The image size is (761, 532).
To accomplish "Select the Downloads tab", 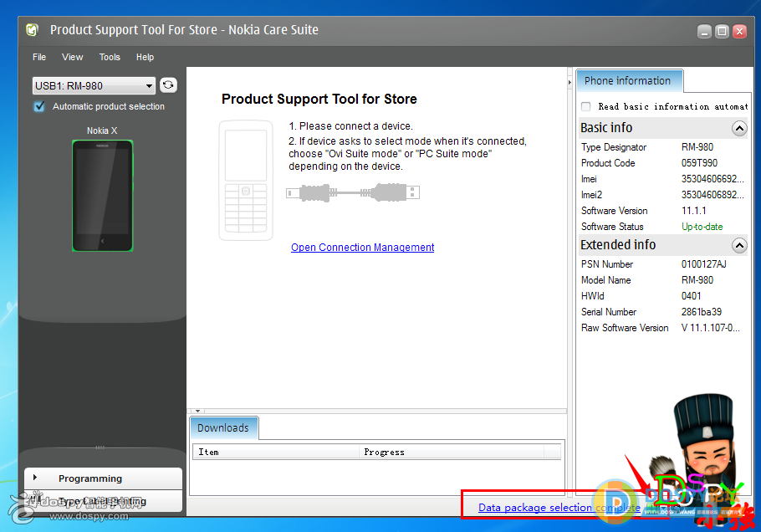I will (223, 427).
